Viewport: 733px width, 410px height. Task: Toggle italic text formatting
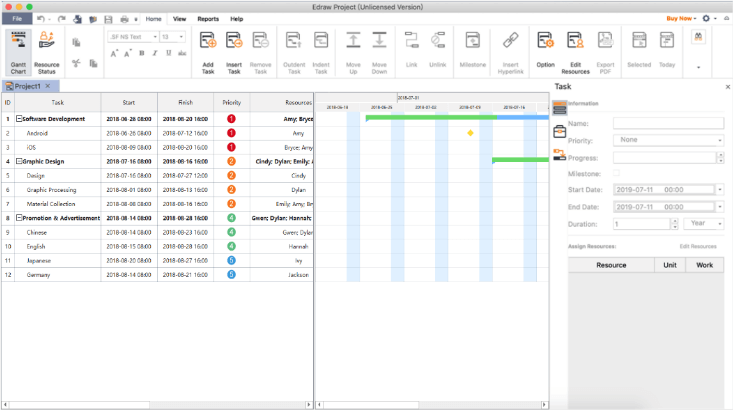coord(155,53)
